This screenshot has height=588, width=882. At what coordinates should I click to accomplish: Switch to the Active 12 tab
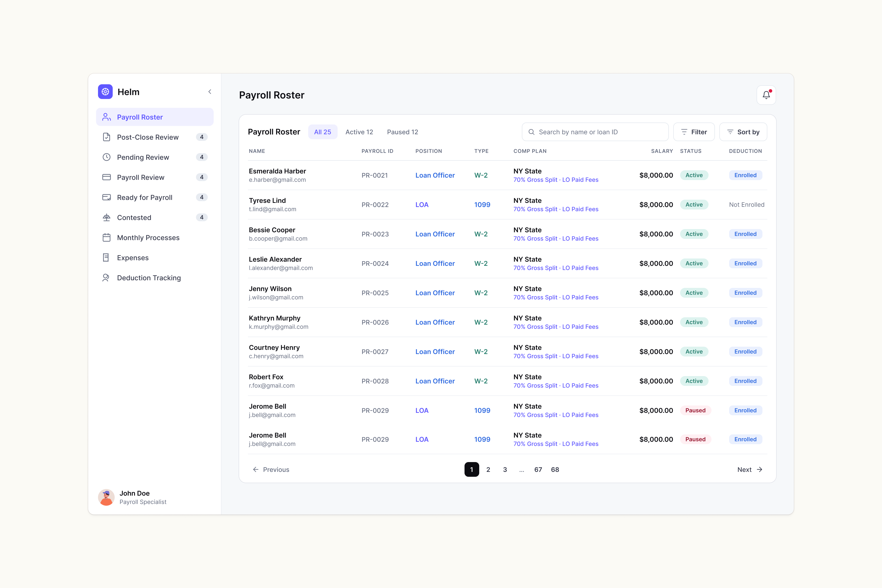pyautogui.click(x=359, y=132)
